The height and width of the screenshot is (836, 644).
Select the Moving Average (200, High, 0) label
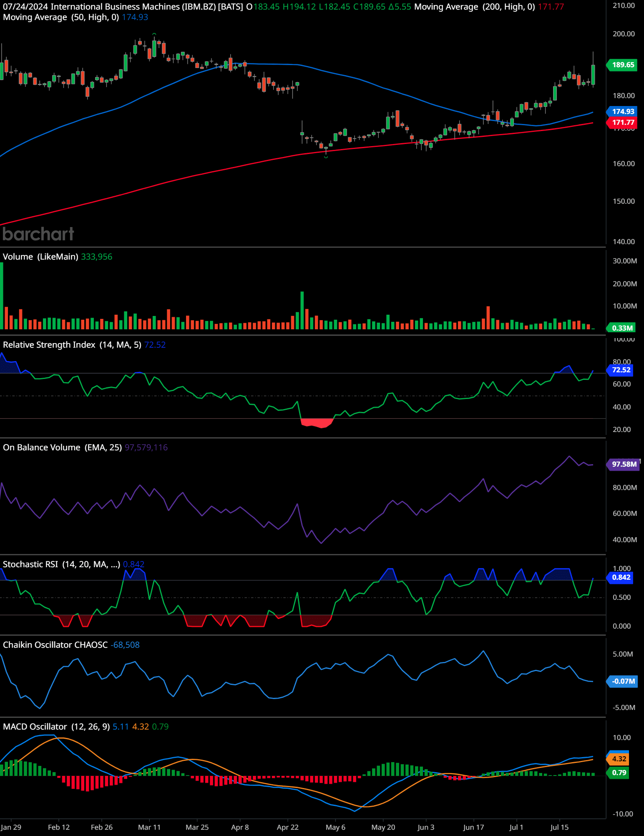[474, 7]
